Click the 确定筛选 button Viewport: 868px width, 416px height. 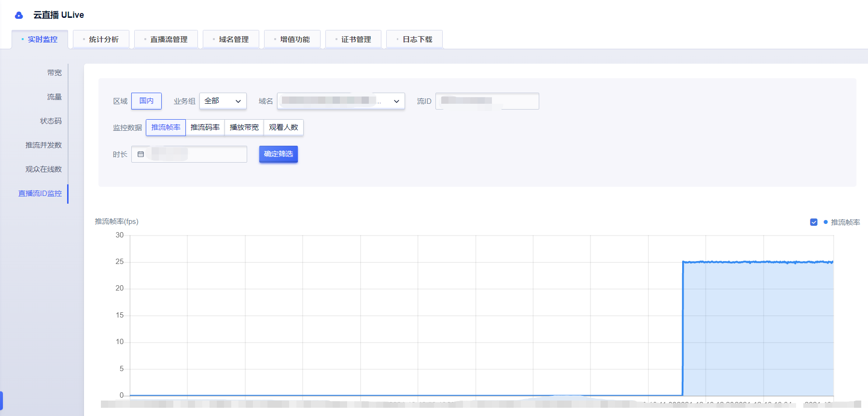tap(279, 154)
